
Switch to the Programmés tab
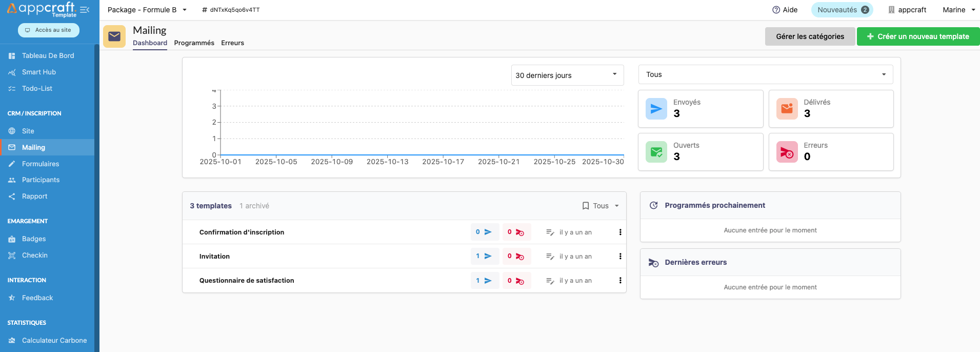(x=194, y=43)
